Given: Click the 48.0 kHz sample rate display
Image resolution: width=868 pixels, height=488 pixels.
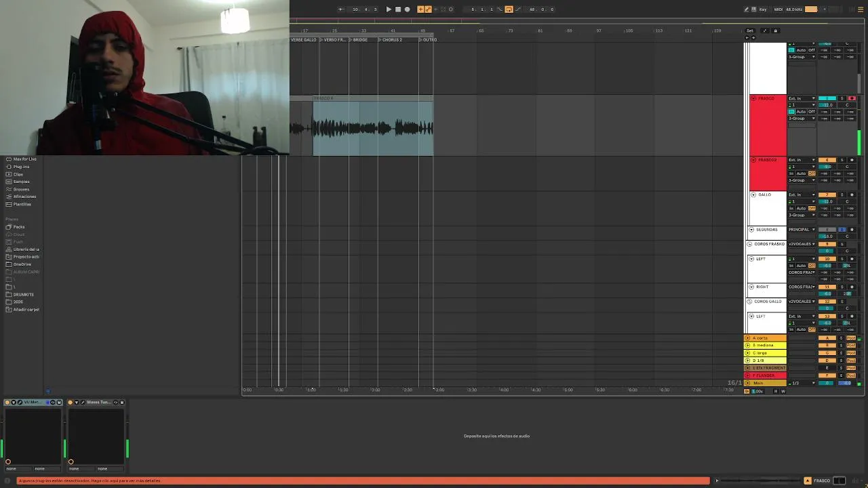Looking at the screenshot, I should (x=794, y=9).
